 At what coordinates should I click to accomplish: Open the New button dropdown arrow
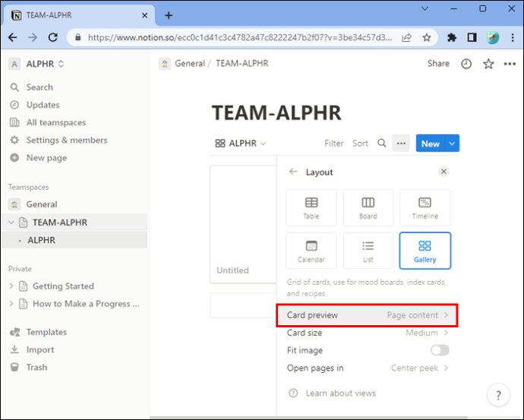452,144
